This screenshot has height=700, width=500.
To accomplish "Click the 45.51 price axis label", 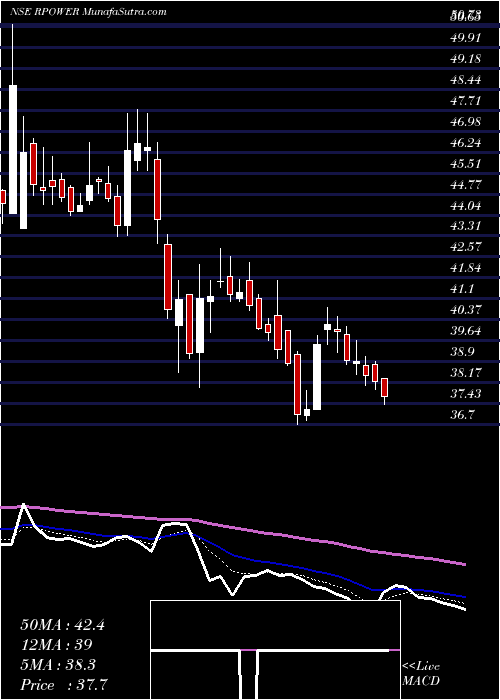I will point(465,164).
